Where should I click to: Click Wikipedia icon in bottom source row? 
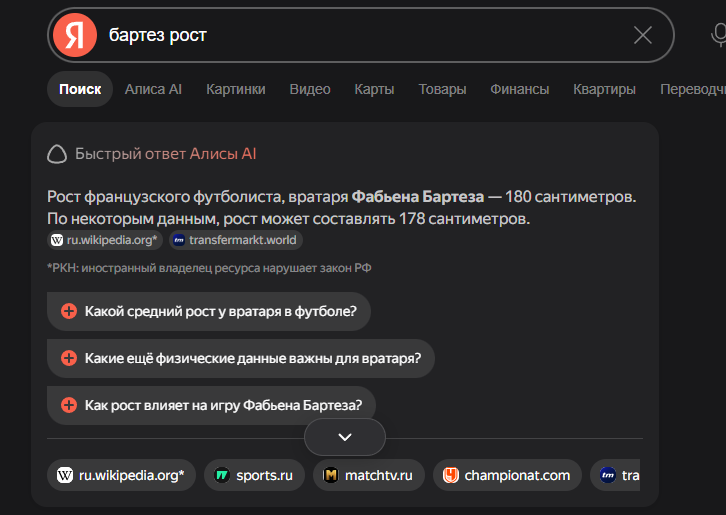(65, 475)
